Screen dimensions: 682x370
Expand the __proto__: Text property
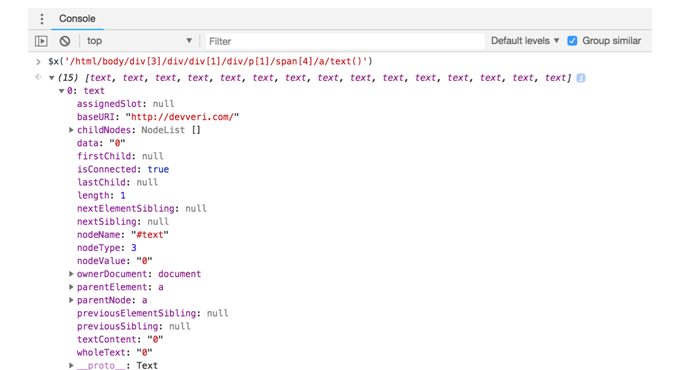coord(71,365)
